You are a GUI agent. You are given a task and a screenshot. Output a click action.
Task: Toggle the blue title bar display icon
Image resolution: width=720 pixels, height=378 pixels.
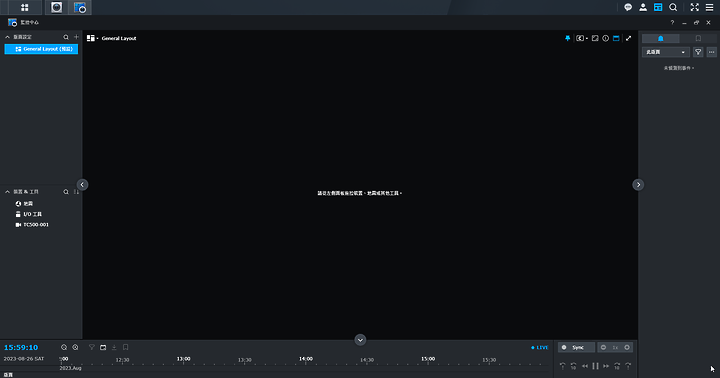coord(616,38)
